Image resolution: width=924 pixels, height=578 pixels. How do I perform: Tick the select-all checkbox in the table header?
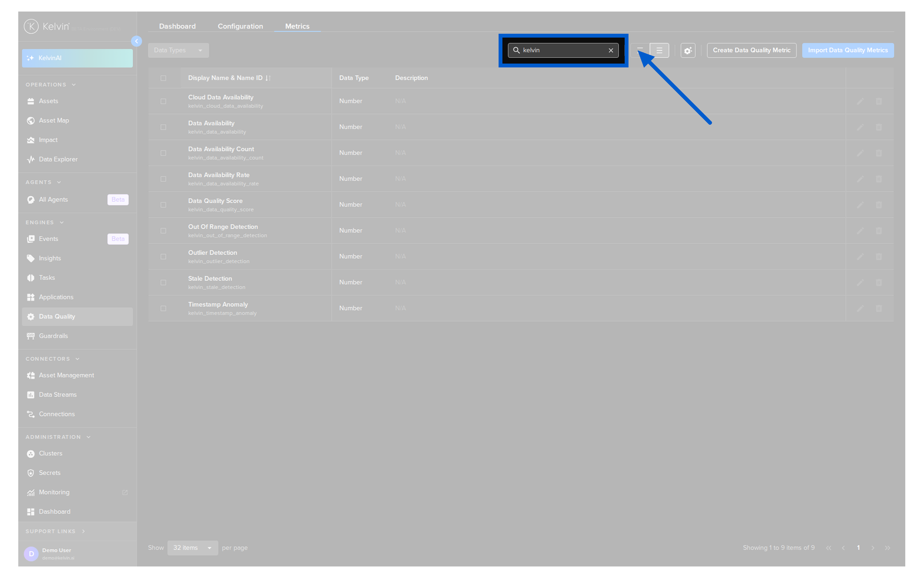coord(163,78)
